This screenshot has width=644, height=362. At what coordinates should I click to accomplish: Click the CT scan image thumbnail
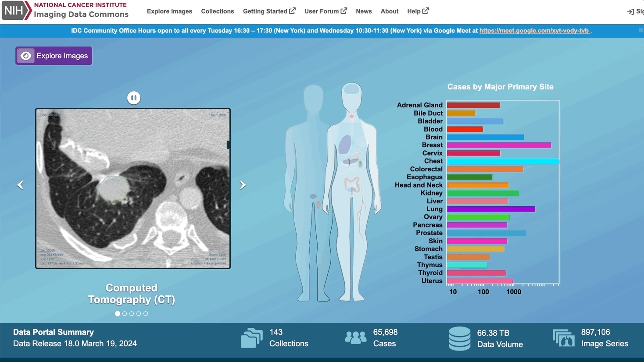133,188
